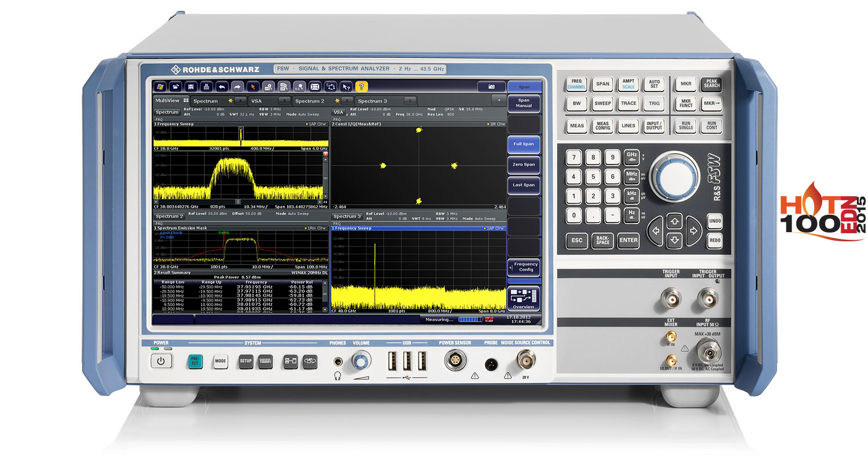
Task: Tap the up arrow navigation key
Action: (674, 221)
